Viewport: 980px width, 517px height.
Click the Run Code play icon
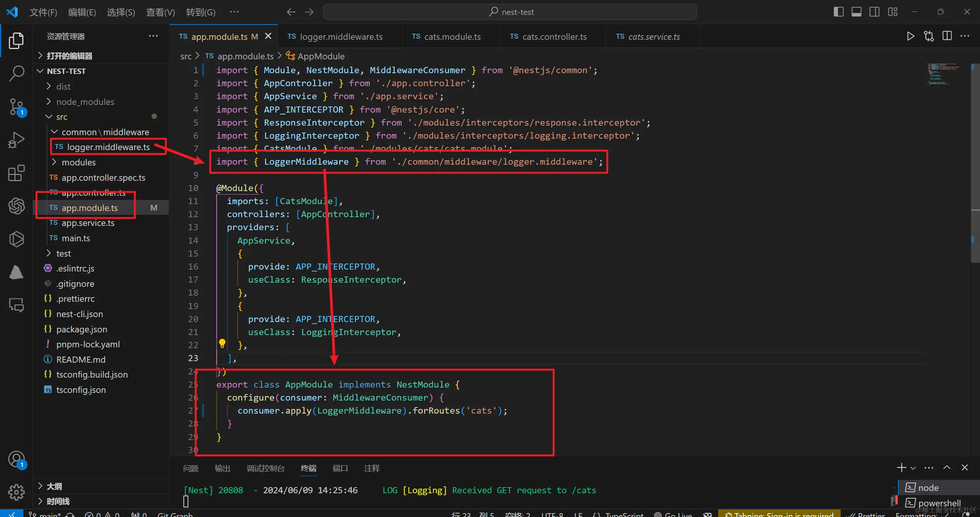tap(910, 36)
